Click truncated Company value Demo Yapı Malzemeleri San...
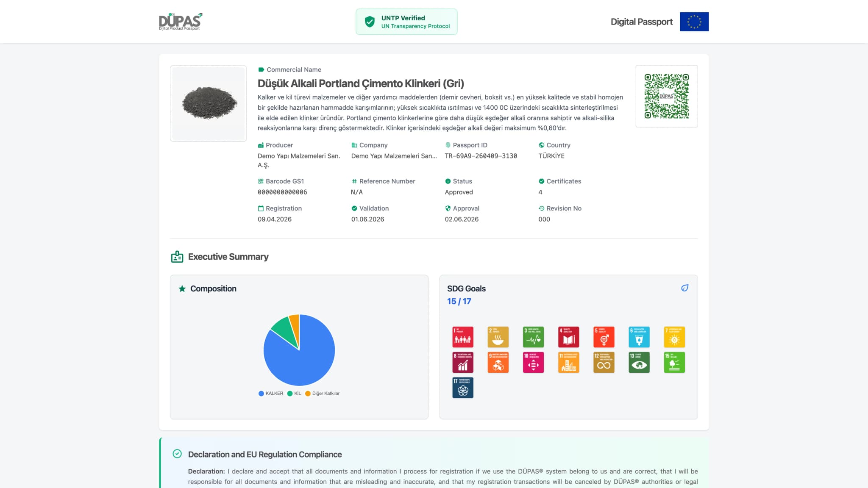868x488 pixels. pos(394,156)
